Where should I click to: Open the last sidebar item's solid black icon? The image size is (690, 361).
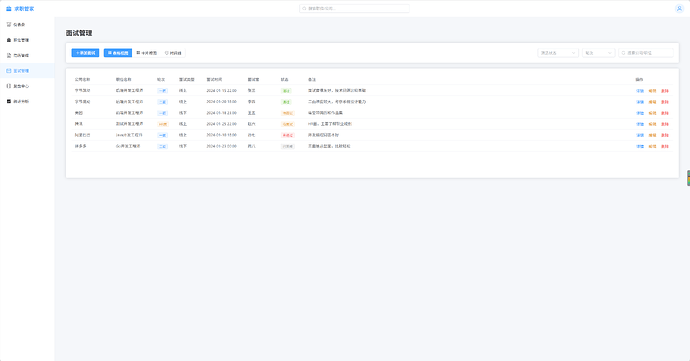point(9,101)
